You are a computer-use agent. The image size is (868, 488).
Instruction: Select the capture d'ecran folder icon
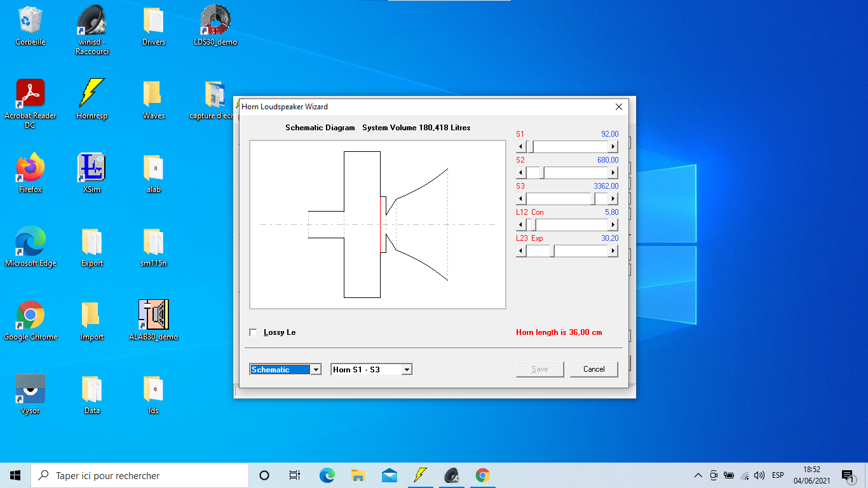(214, 98)
